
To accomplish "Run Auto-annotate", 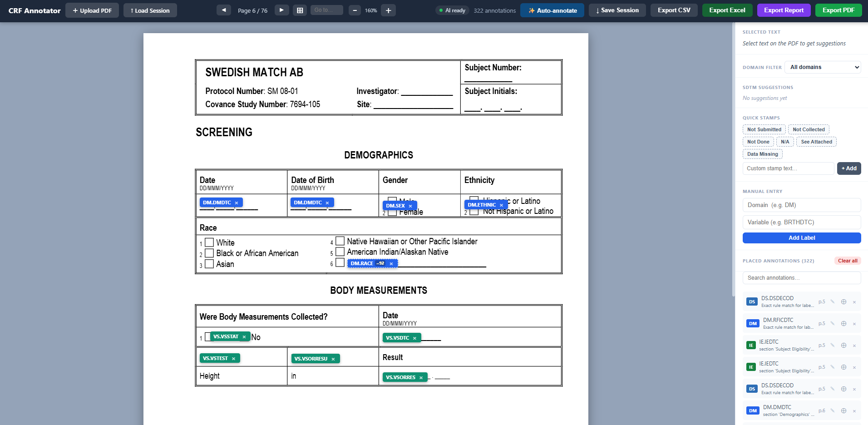I will [552, 10].
